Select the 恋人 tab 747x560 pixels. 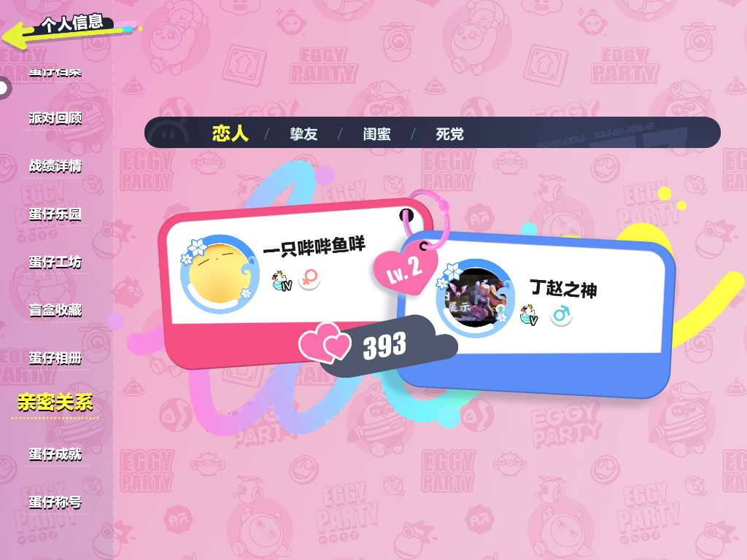point(231,133)
